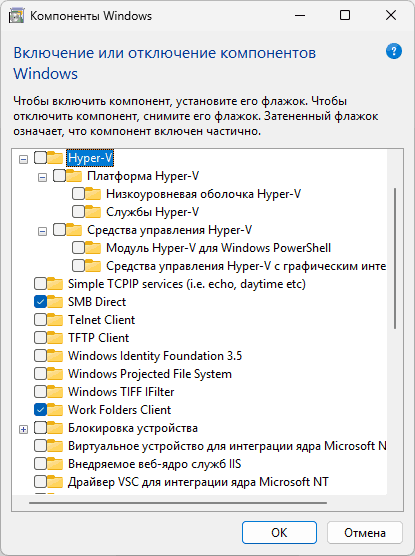The width and height of the screenshot is (415, 556).
Task: Select Внедряемое веб-ядро служб IIS label
Action: click(154, 464)
